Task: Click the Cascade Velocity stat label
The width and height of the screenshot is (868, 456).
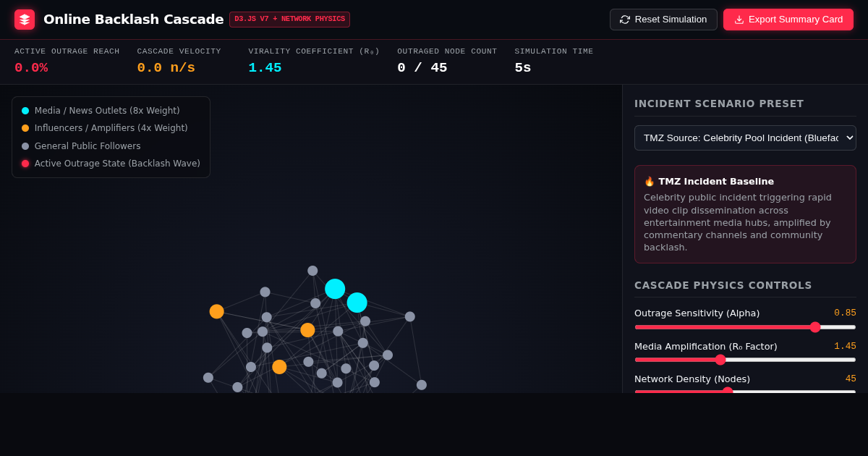Action: [179, 51]
